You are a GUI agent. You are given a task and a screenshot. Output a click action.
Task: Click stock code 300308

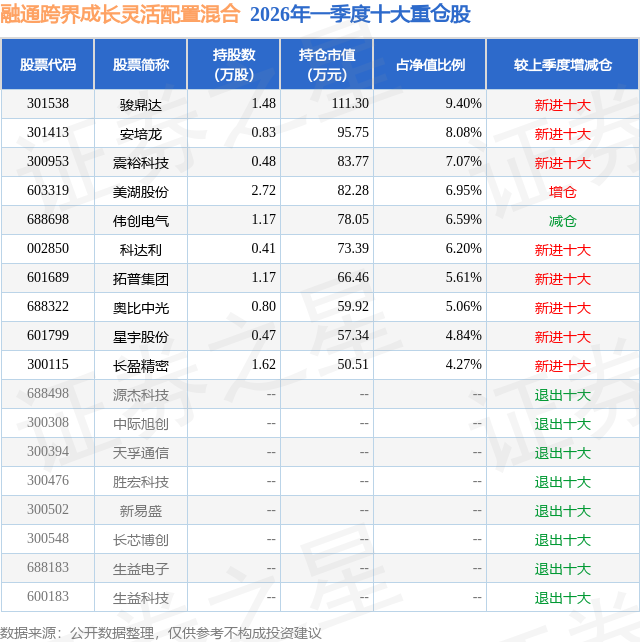click(x=48, y=423)
